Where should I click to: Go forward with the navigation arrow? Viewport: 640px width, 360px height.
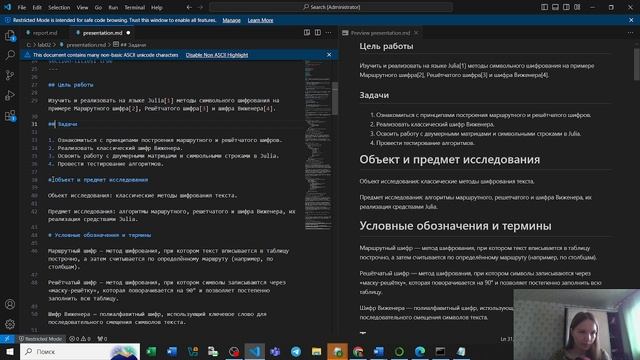[x=200, y=7]
